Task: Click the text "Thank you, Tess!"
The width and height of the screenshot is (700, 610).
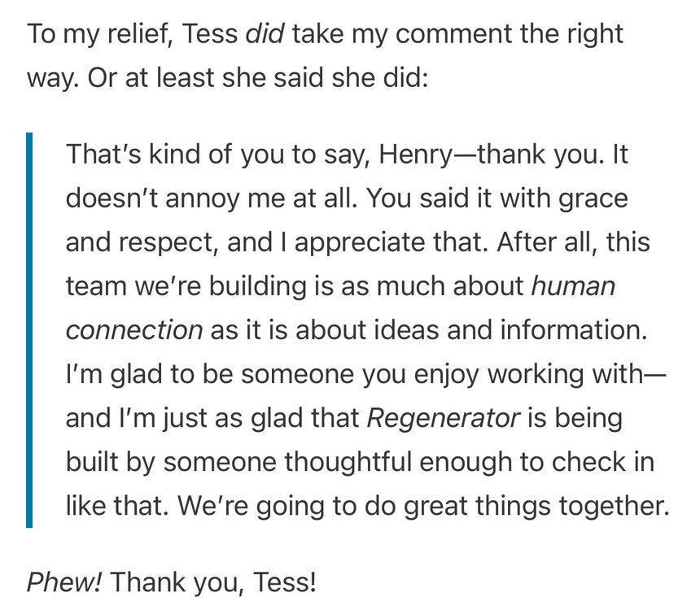Action: click(212, 583)
